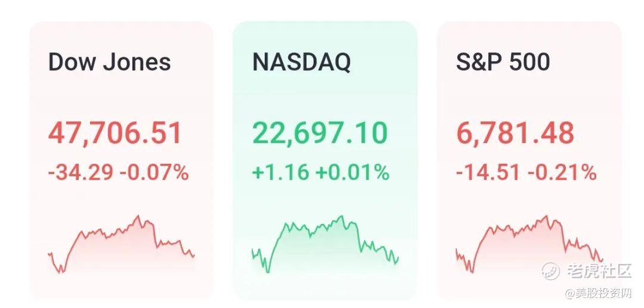644x308 pixels.
Task: View the S&P 500 sparkline chart
Action: tap(529, 243)
